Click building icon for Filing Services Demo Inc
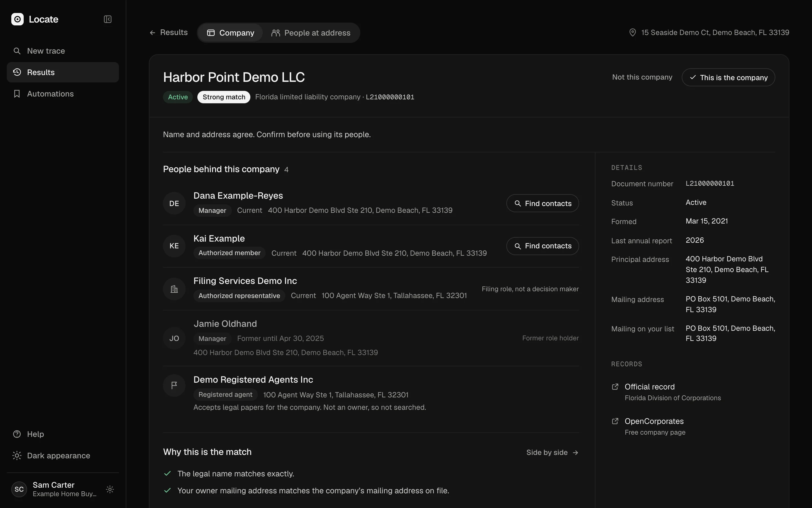This screenshot has width=812, height=508. pyautogui.click(x=174, y=289)
